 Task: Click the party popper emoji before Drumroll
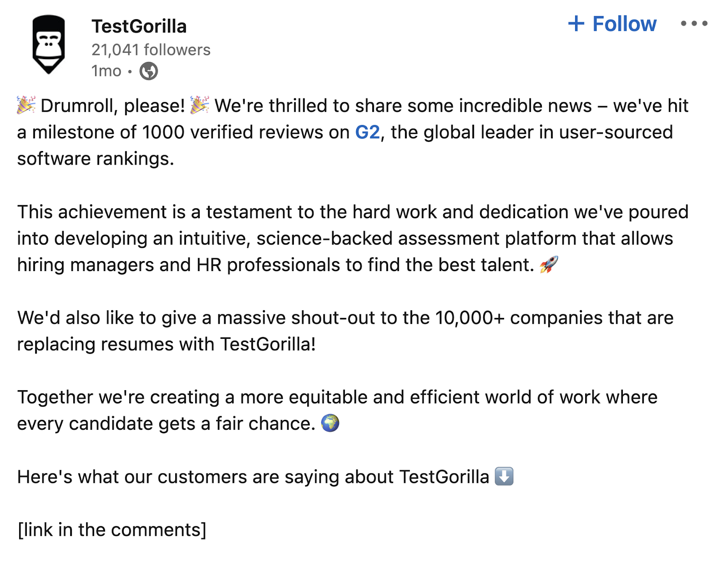[x=25, y=105]
